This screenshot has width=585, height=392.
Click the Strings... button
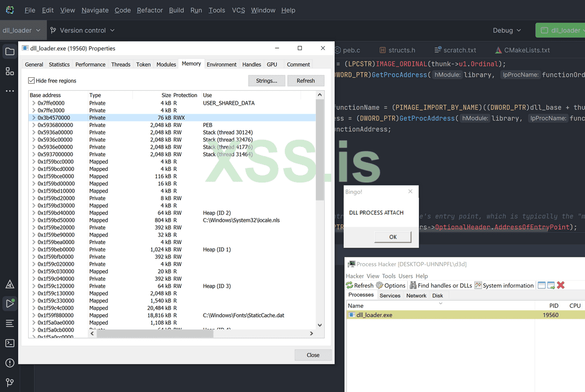pyautogui.click(x=266, y=81)
